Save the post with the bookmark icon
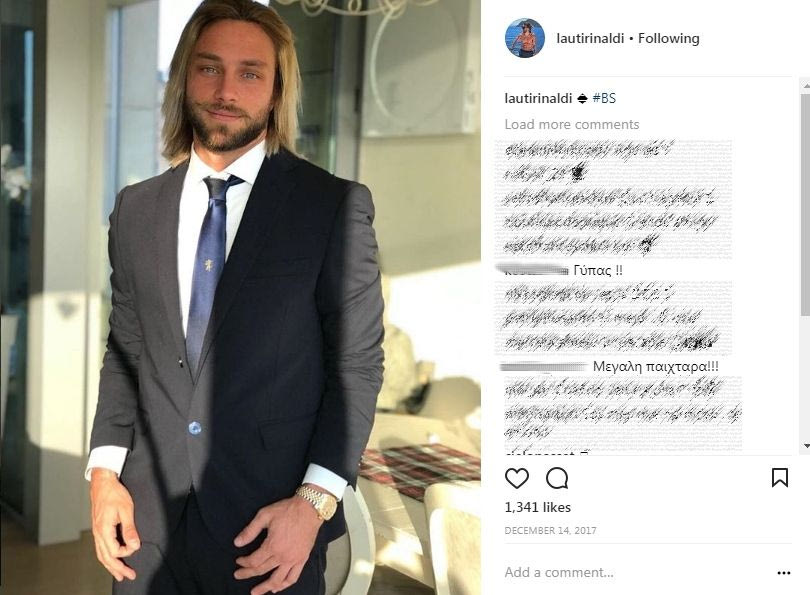 coord(780,478)
